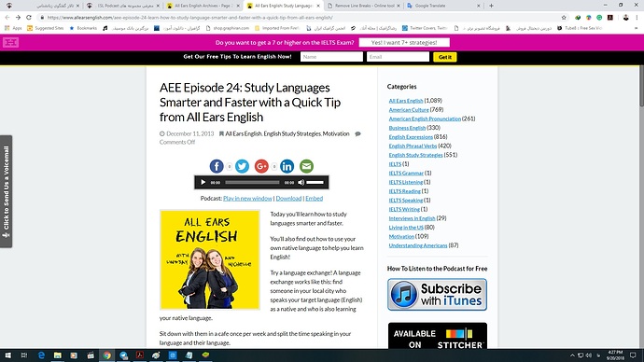The height and width of the screenshot is (362, 644).
Task: Open Click to Send Us a Voicemail tab
Action: pyautogui.click(x=7, y=191)
